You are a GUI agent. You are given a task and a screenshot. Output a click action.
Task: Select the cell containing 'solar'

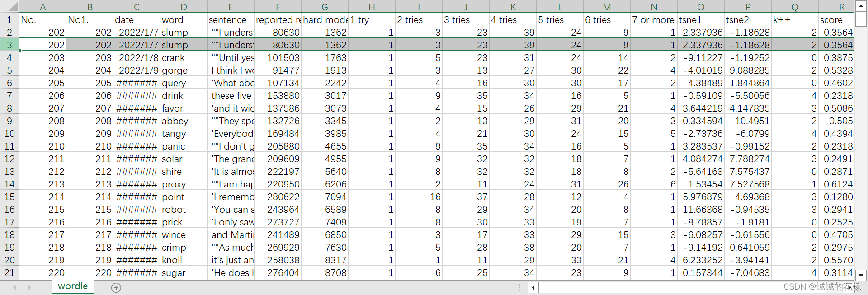pyautogui.click(x=184, y=159)
